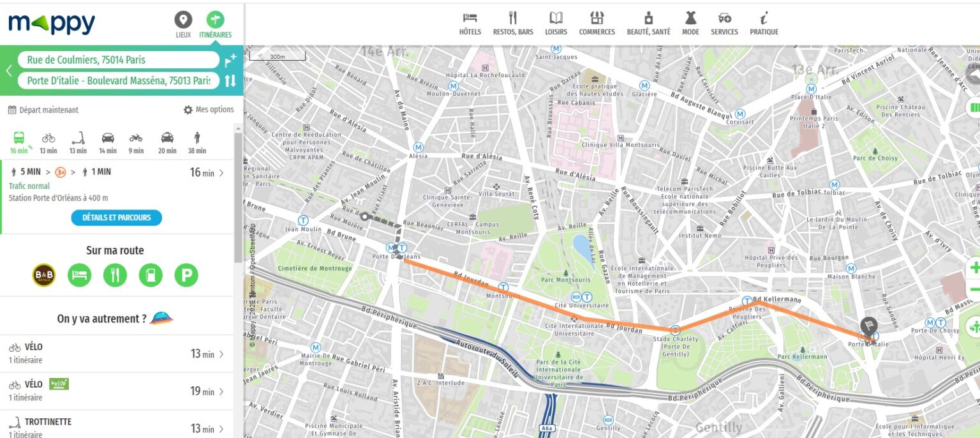The width and height of the screenshot is (980, 438).
Task: Show hotels on my route (bed icon)
Action: 80,275
